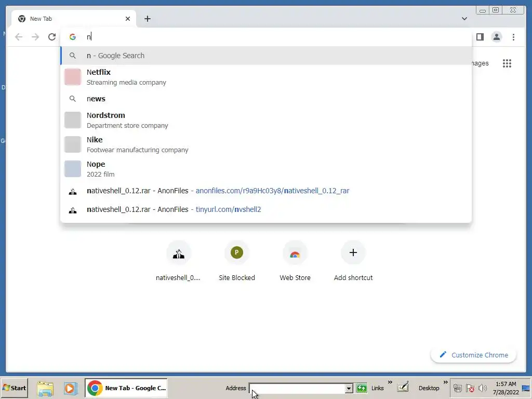
Task: Click the Netflix suggestion thumbnail
Action: (x=73, y=77)
